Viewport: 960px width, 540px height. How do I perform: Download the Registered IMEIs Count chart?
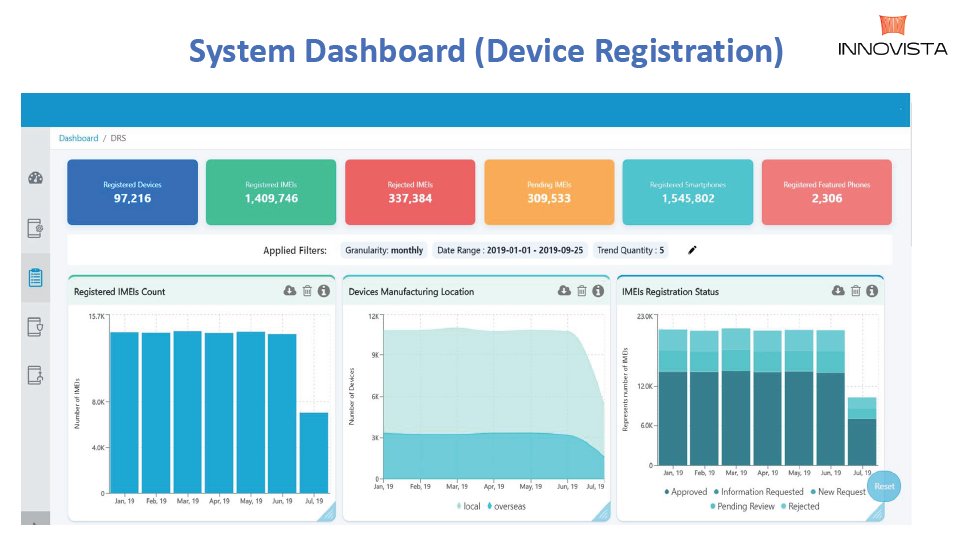pyautogui.click(x=290, y=291)
